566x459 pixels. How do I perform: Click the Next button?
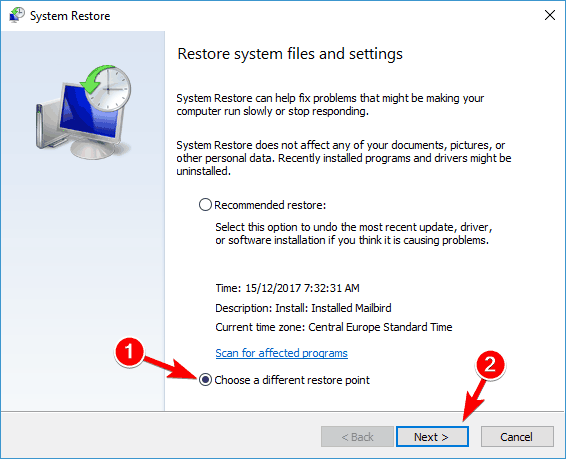tap(432, 437)
